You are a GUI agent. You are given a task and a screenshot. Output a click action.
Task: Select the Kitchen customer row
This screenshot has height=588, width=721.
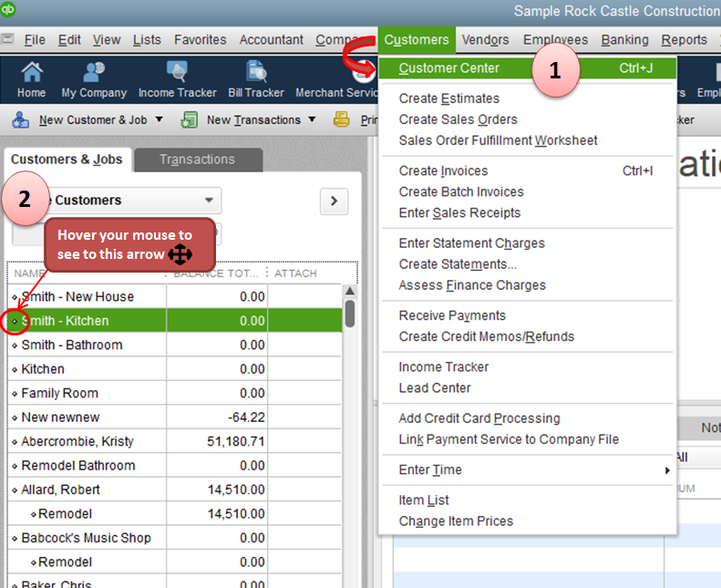[175, 369]
